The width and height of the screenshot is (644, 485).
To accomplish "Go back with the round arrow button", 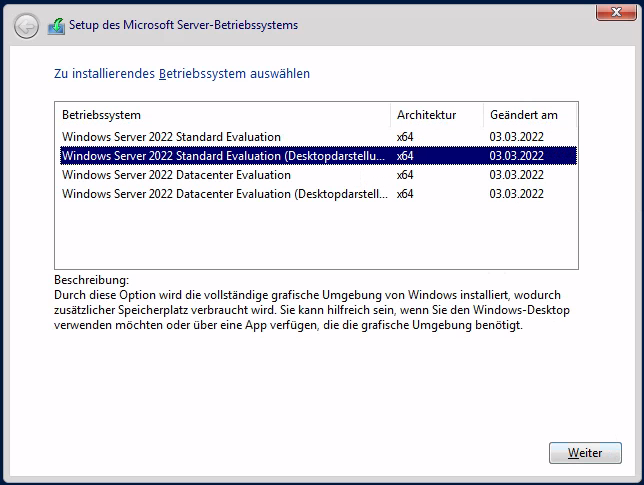I will [x=26, y=26].
